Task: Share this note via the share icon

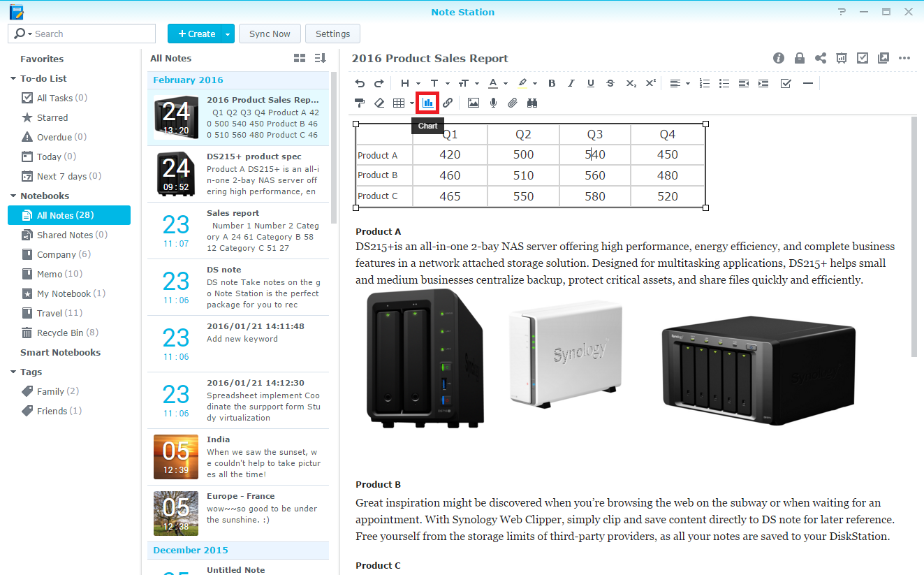Action: [x=821, y=59]
